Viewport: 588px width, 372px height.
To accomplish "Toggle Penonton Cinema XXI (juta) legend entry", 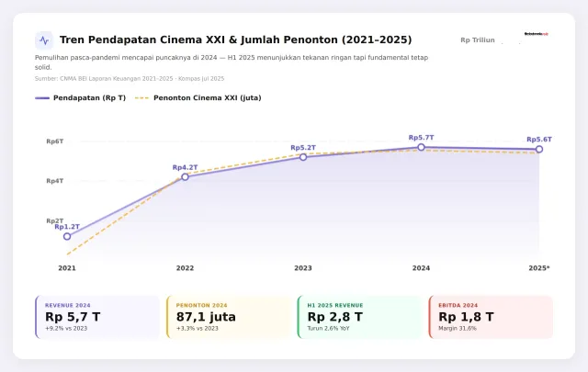I will pyautogui.click(x=198, y=98).
